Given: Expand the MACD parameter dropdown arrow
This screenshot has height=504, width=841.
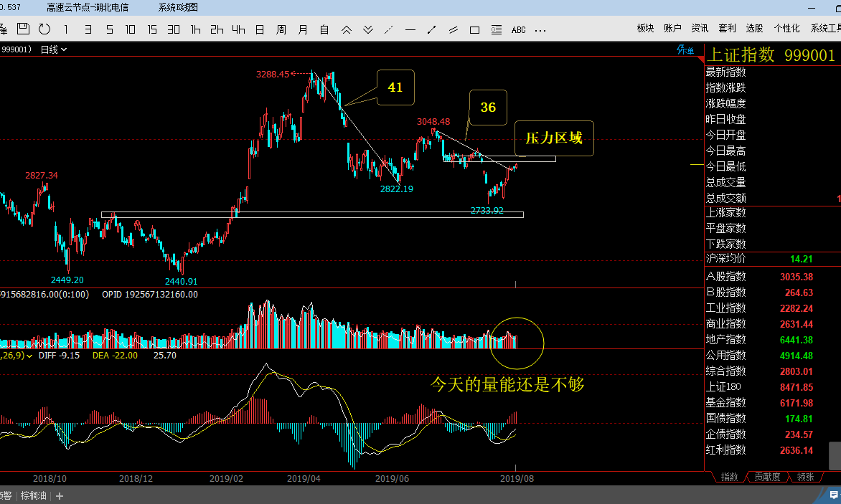Looking at the screenshot, I should pyautogui.click(x=29, y=356).
